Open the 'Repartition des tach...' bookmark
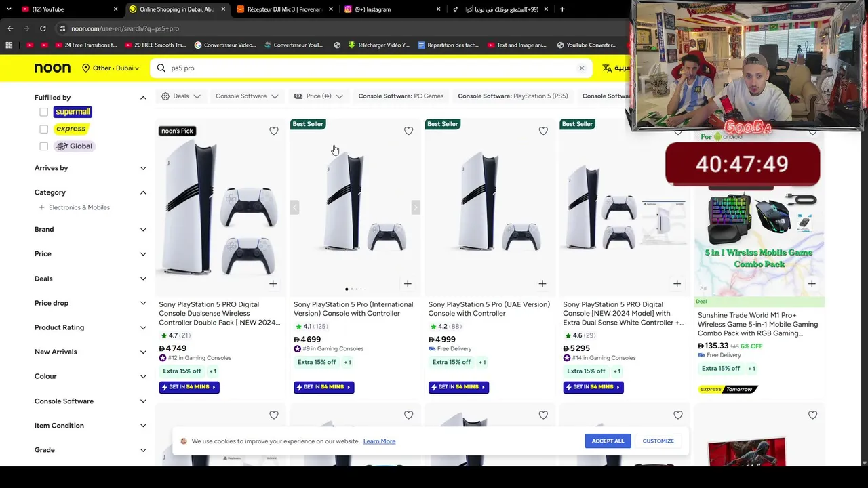The height and width of the screenshot is (488, 868). pyautogui.click(x=448, y=45)
